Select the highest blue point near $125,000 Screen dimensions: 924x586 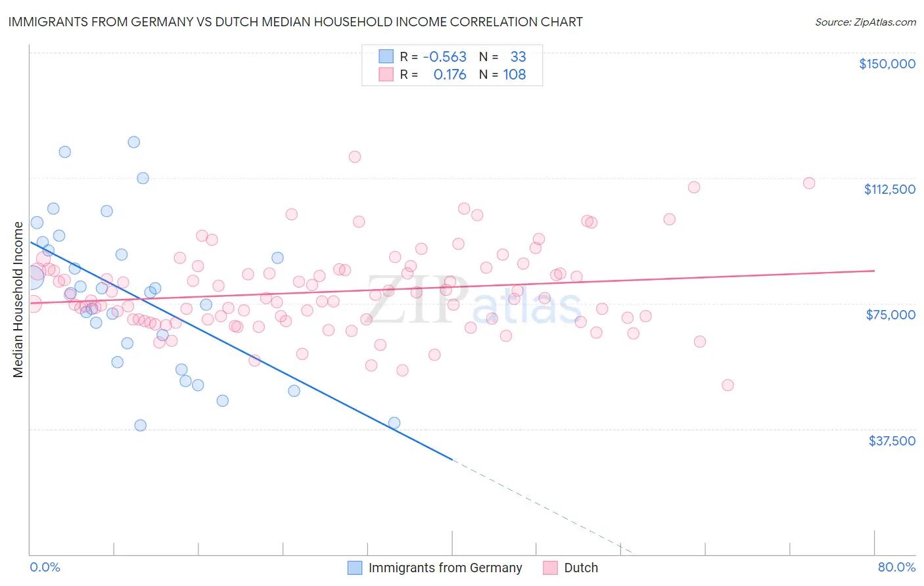[133, 142]
